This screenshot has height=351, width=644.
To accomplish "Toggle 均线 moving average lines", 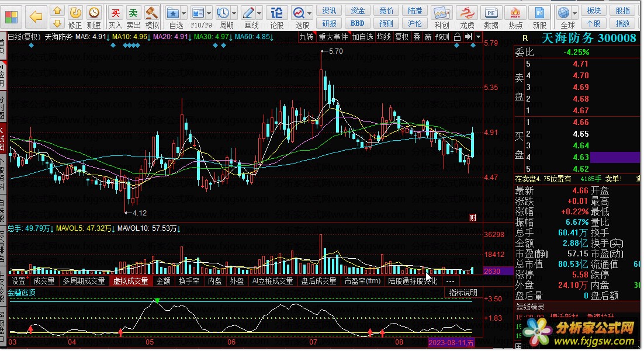I will click(x=383, y=37).
